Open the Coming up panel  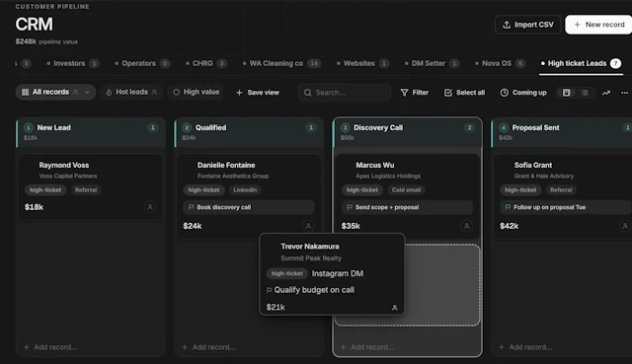(x=523, y=93)
